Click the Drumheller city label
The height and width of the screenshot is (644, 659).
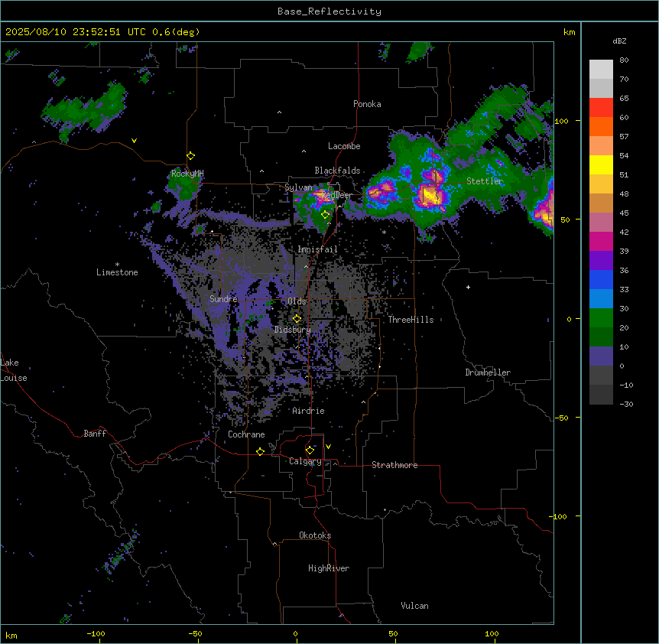(488, 372)
